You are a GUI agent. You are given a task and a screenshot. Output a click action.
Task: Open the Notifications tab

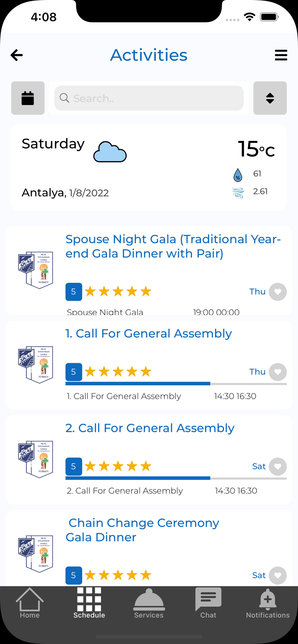pyautogui.click(x=268, y=603)
